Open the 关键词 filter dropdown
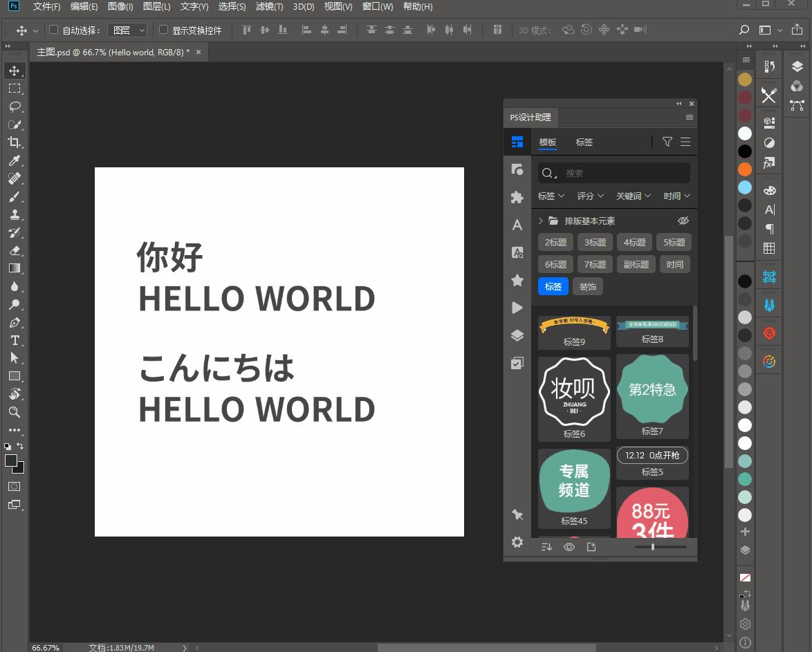This screenshot has height=652, width=812. tap(633, 196)
